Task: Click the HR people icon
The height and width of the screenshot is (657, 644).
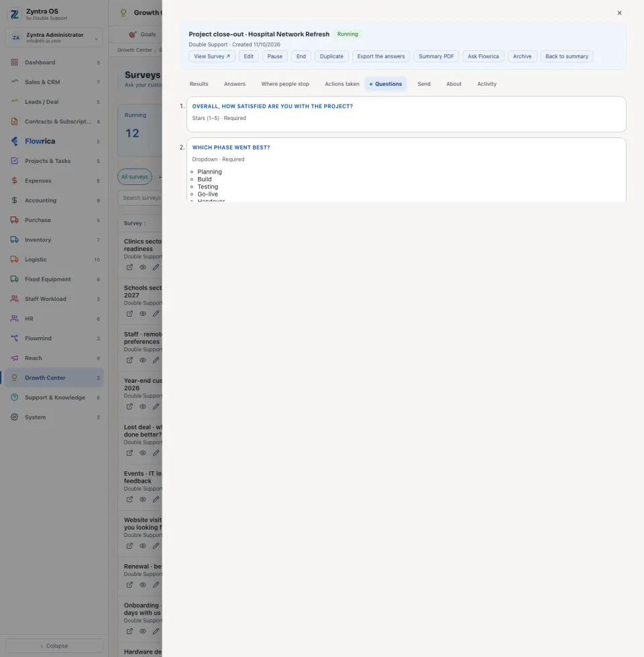Action: click(14, 318)
